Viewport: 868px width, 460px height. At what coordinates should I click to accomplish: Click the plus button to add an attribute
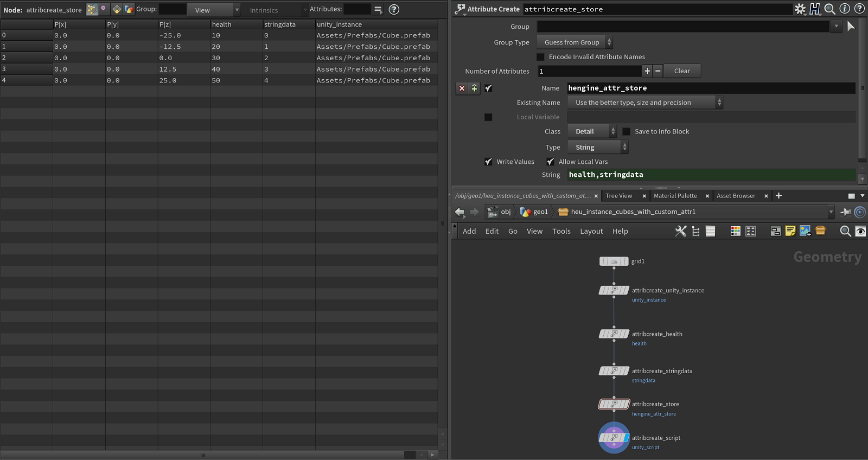[647, 71]
